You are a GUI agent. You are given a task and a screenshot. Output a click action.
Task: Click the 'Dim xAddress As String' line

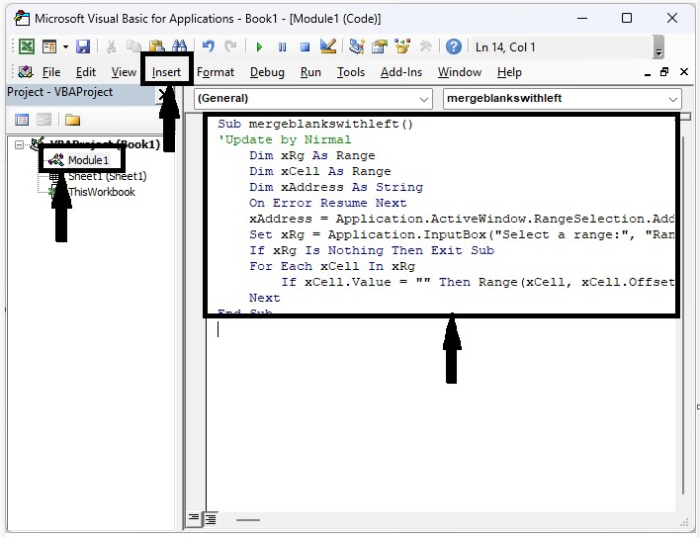click(x=336, y=187)
